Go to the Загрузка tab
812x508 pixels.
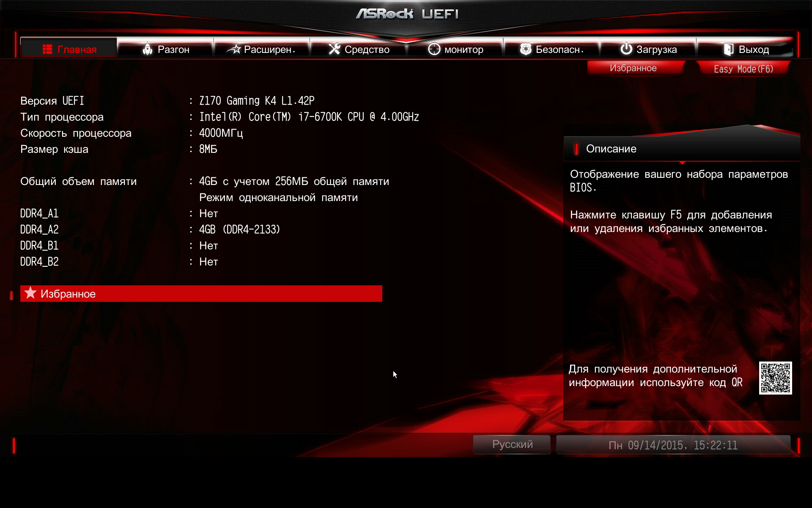click(656, 50)
